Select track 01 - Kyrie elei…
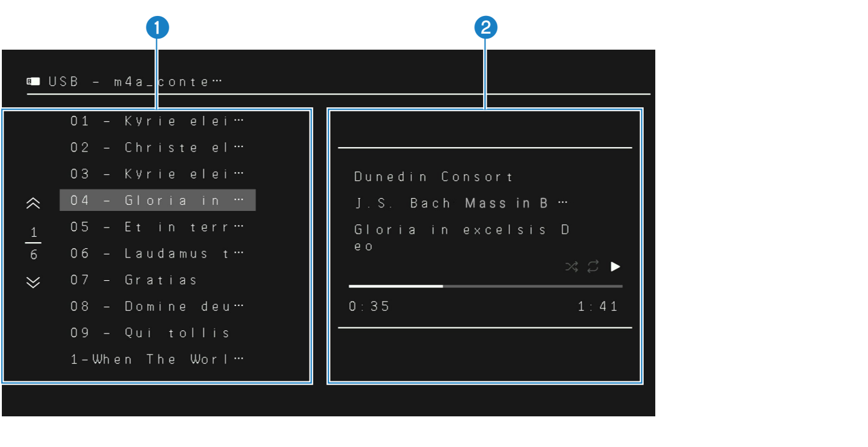Image resolution: width=868 pixels, height=447 pixels. coord(158,121)
